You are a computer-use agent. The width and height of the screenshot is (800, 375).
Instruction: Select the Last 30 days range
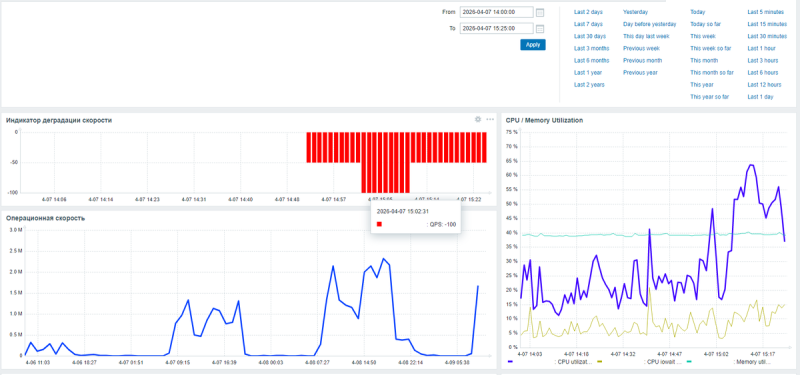pos(590,36)
